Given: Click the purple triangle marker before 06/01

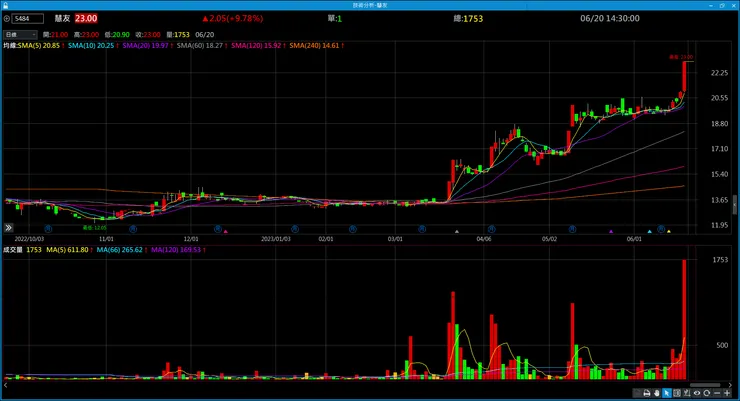Looking at the screenshot, I should tap(611, 231).
